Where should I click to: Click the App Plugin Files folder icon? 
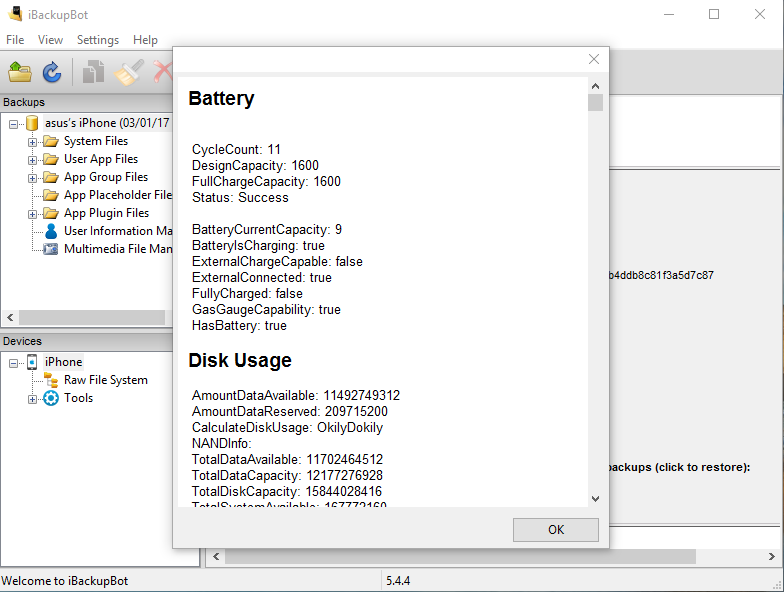50,214
